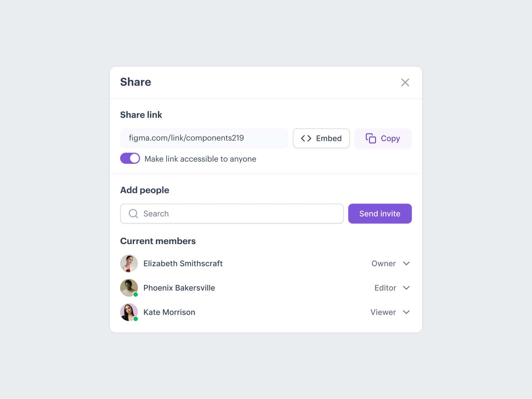Click Elizabeth Smithscraft's avatar picture
Viewport: 532px width, 399px height.
pos(129,263)
